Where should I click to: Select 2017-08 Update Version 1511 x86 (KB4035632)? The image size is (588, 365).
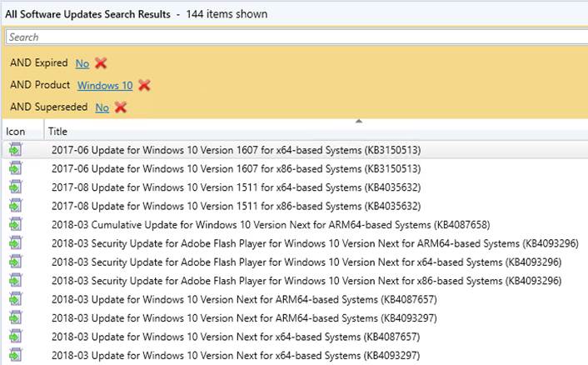(237, 206)
